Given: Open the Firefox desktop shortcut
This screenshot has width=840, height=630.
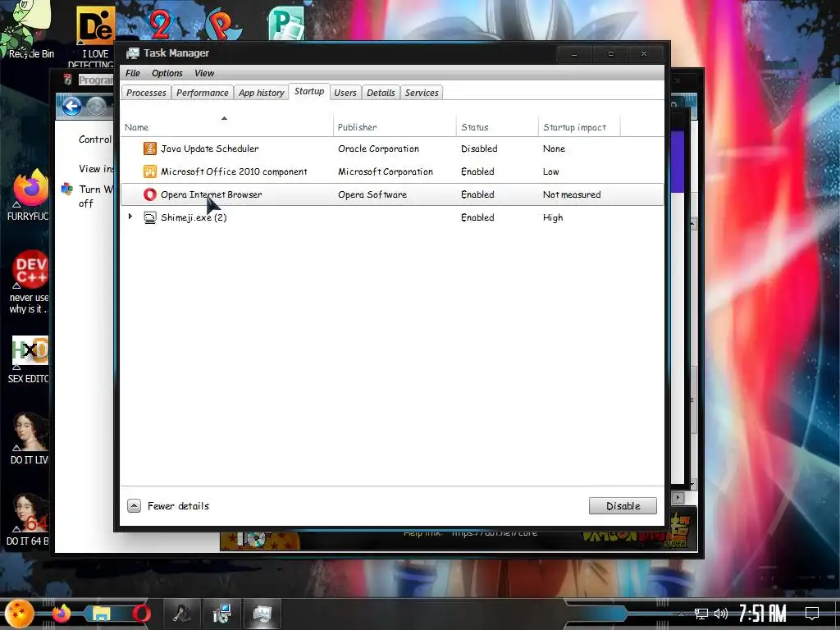Looking at the screenshot, I should [30, 189].
